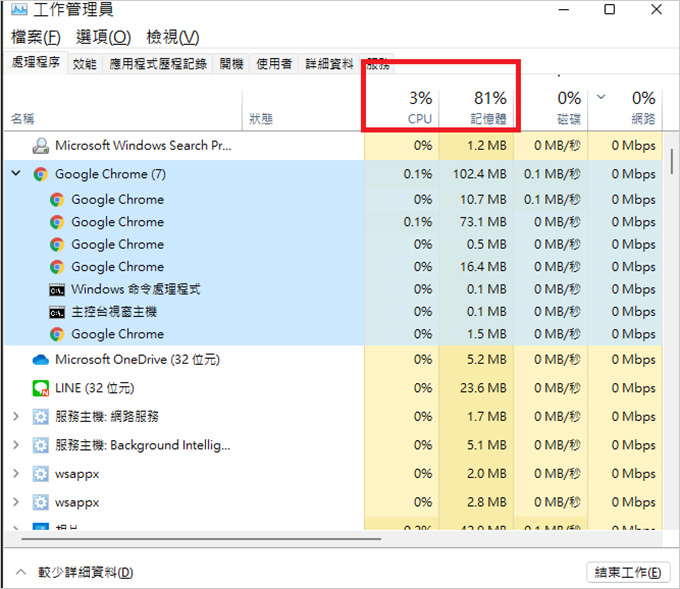The height and width of the screenshot is (589, 680).
Task: Switch to the 開機 tab
Action: coord(231,64)
